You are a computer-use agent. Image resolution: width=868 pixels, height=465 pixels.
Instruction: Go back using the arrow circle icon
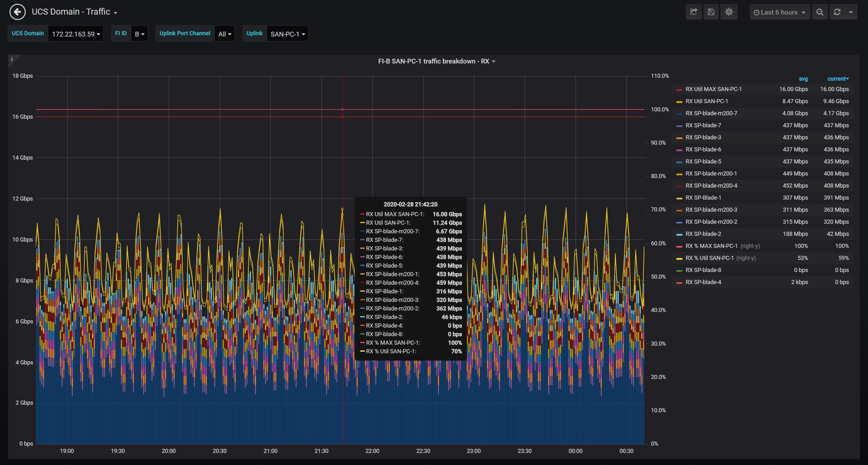[17, 12]
